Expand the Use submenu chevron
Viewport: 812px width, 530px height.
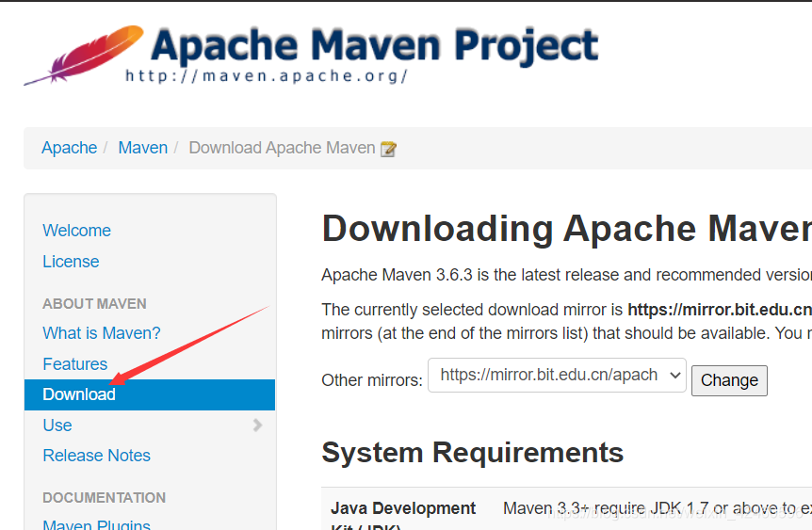257,425
